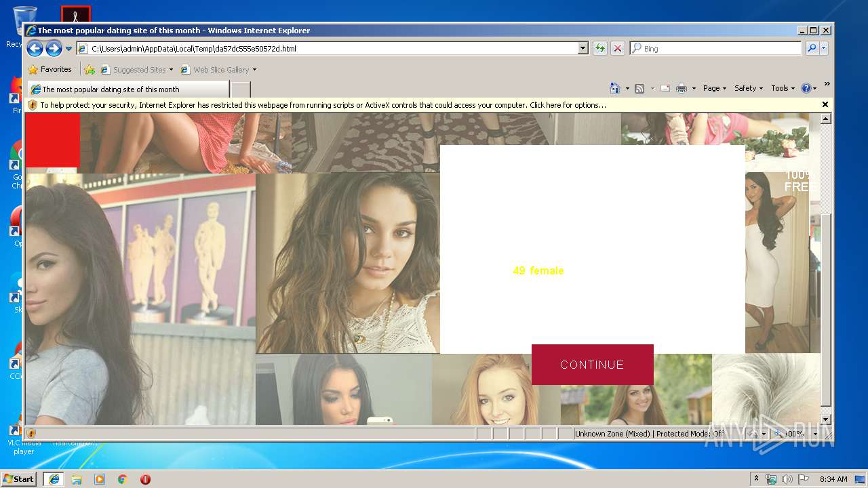Open search provider dropdown arrow
This screenshot has width=868, height=488.
pyautogui.click(x=824, y=49)
